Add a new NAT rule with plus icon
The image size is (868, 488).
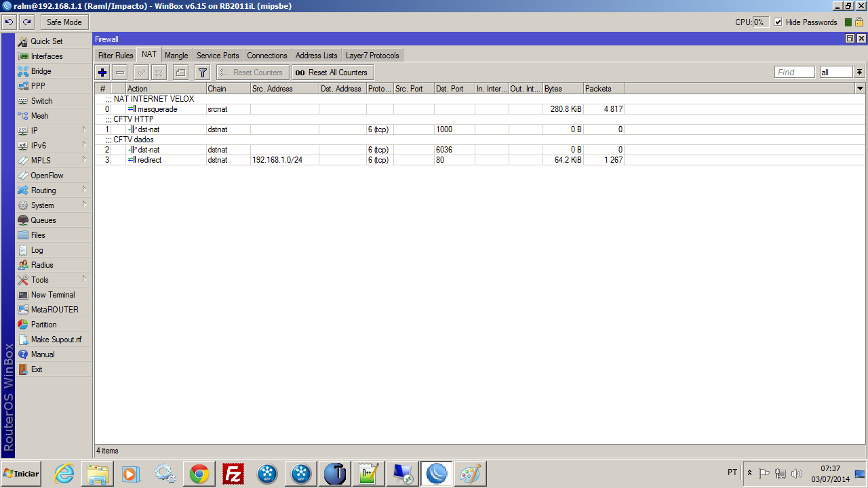coord(102,73)
